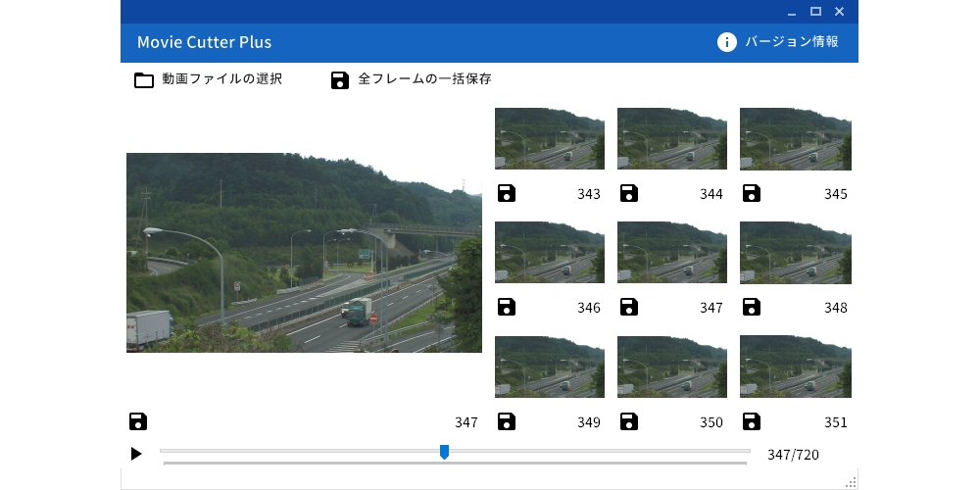Open the info icon in the header
This screenshot has width=980, height=490.
coord(727,42)
